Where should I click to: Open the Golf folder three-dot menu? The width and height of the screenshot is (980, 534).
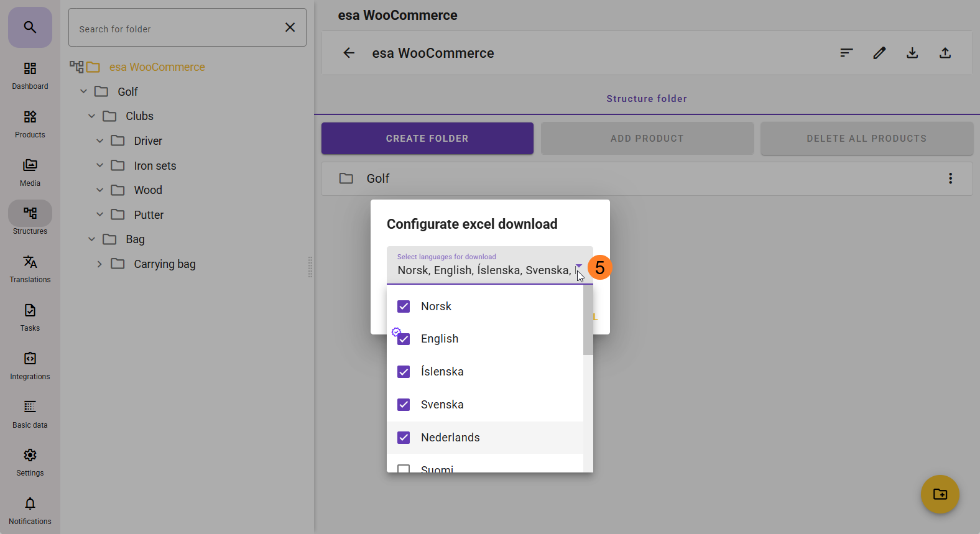click(950, 179)
